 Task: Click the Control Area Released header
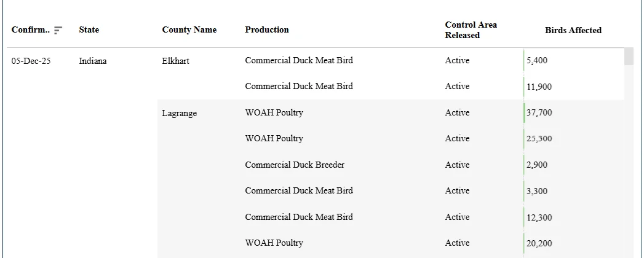(471, 30)
